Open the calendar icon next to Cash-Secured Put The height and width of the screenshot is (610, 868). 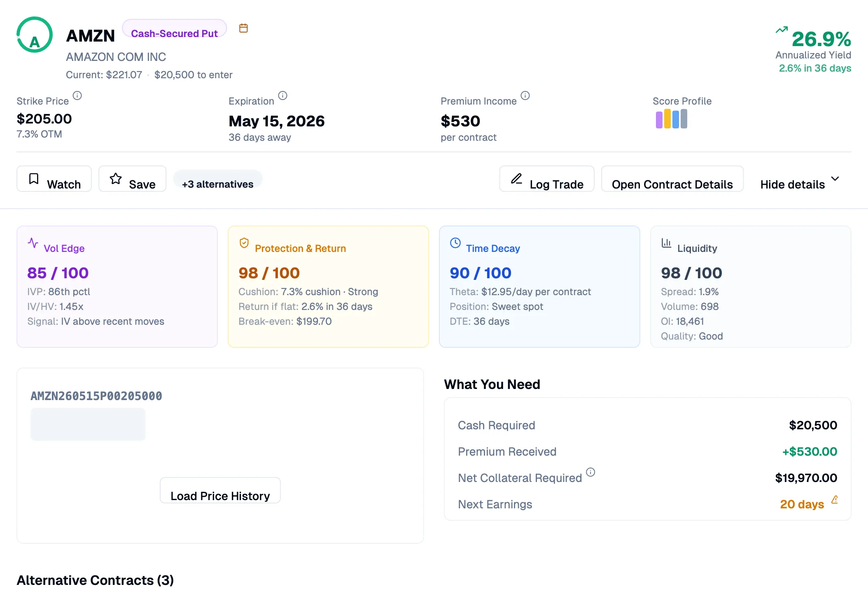tap(243, 28)
